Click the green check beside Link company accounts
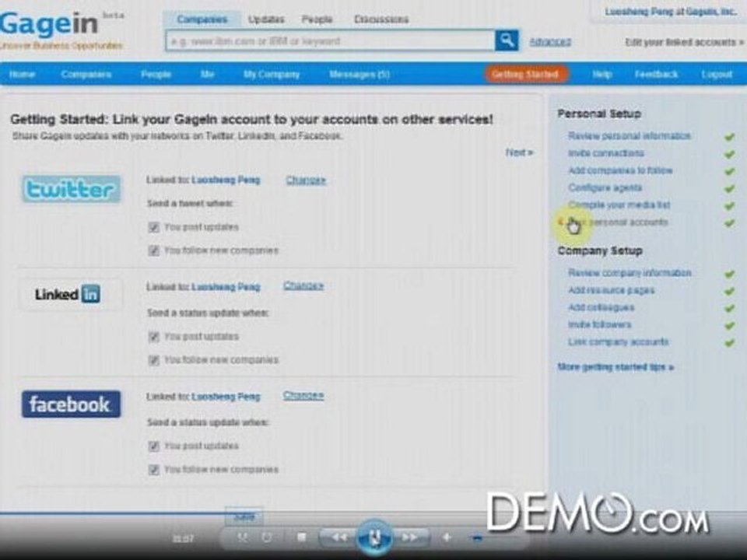The width and height of the screenshot is (747, 560). click(729, 343)
